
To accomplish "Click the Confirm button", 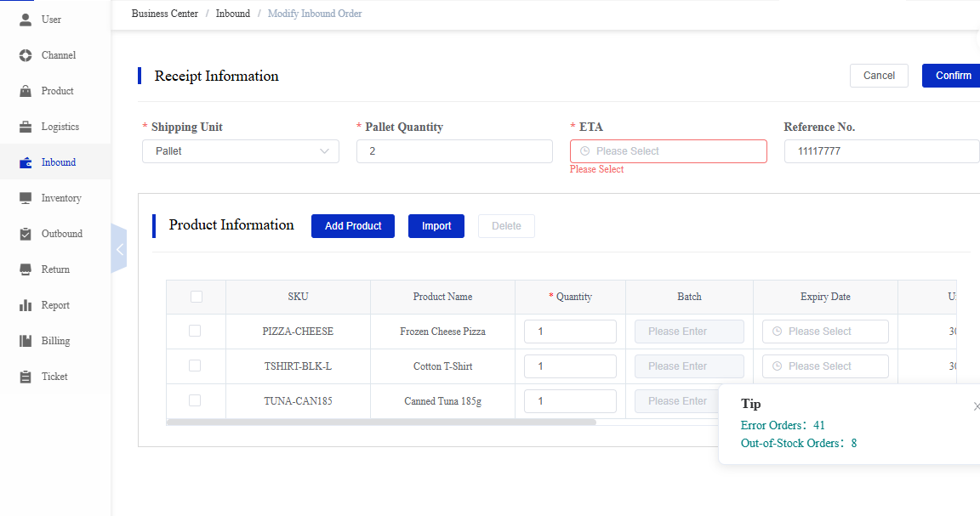I will pos(951,76).
